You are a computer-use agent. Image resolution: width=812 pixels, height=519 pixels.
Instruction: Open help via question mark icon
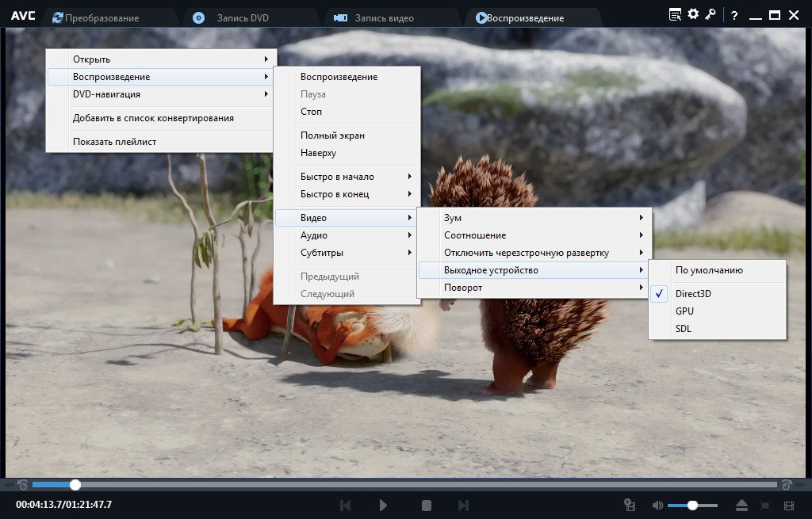pyautogui.click(x=734, y=15)
